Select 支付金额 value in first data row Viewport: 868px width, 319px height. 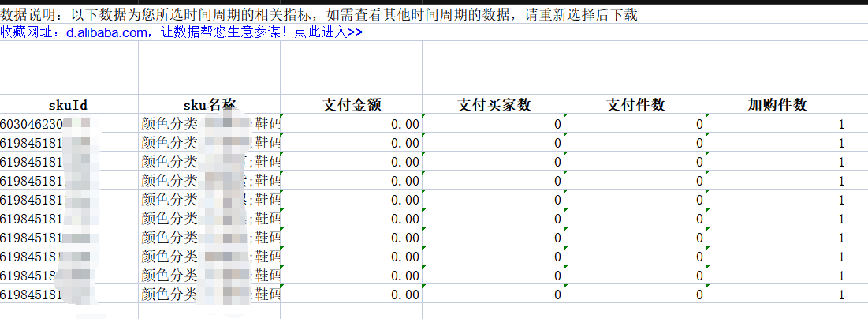click(x=352, y=124)
